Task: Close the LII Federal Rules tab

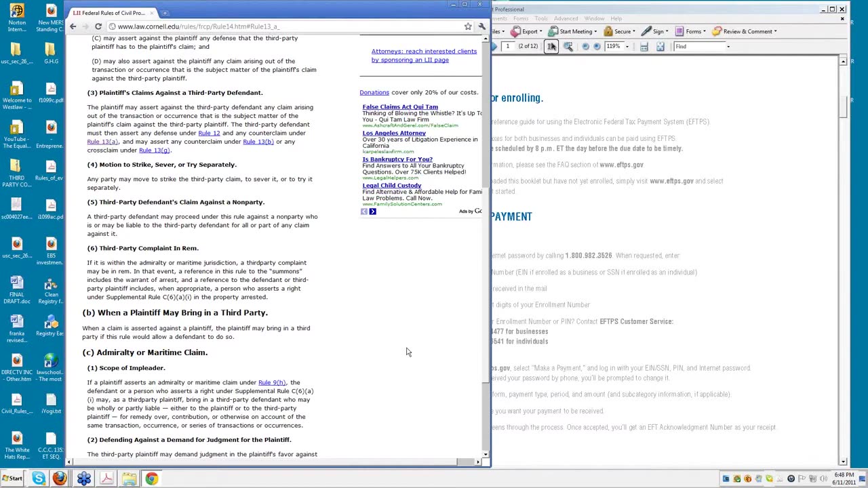Action: (151, 13)
